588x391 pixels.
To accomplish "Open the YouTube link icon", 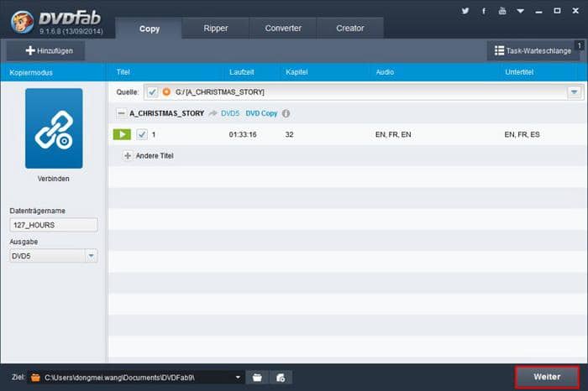I will [x=502, y=11].
